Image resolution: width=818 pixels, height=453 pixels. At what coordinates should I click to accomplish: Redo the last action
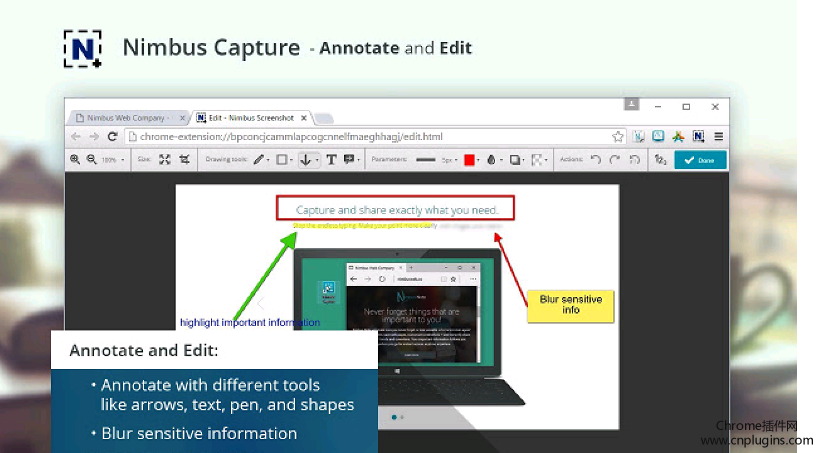coord(615,160)
